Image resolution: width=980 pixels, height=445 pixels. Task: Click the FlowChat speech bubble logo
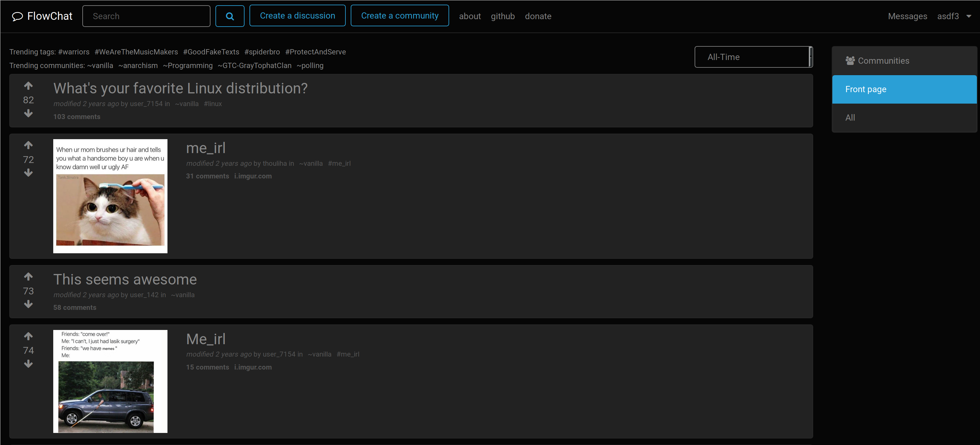click(x=18, y=16)
